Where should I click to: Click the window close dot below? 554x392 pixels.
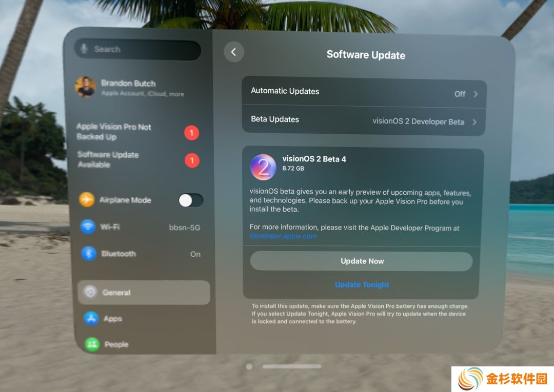click(x=249, y=366)
